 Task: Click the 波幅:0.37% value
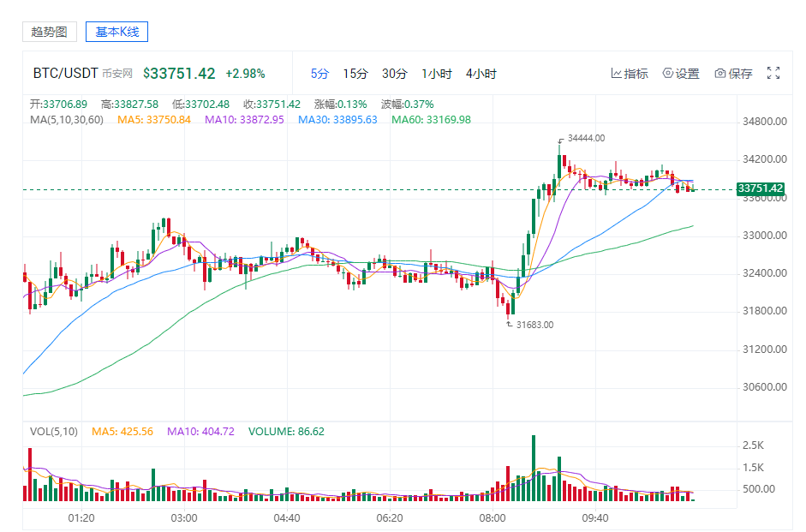click(408, 105)
